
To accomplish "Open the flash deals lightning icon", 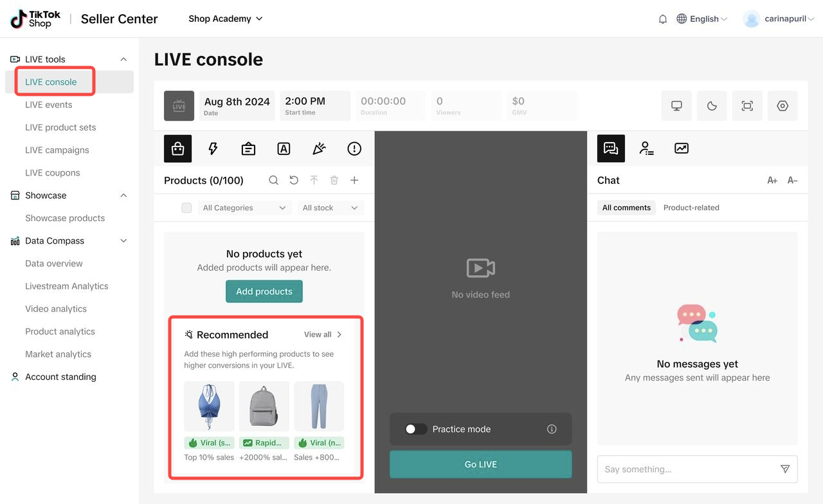I will (213, 148).
